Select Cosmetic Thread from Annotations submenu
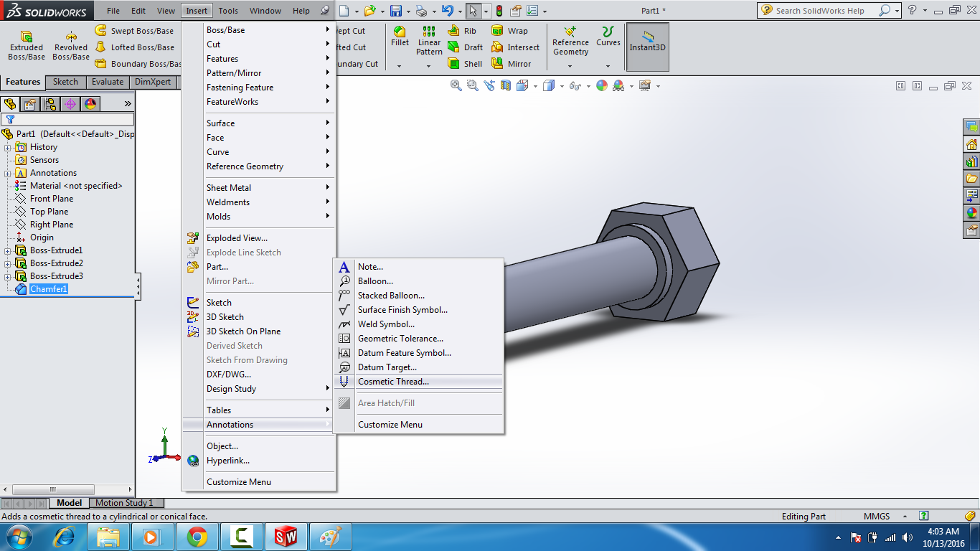The image size is (980, 551). click(419, 382)
